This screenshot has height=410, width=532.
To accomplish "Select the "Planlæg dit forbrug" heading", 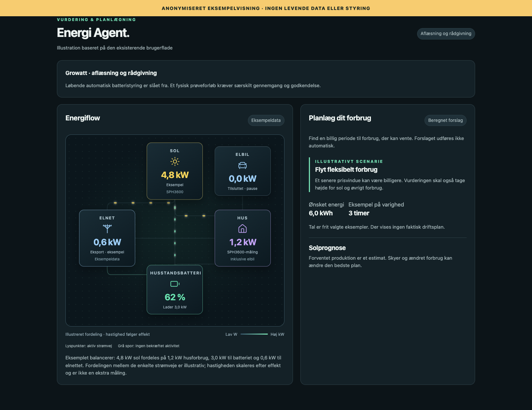I will pyautogui.click(x=340, y=118).
